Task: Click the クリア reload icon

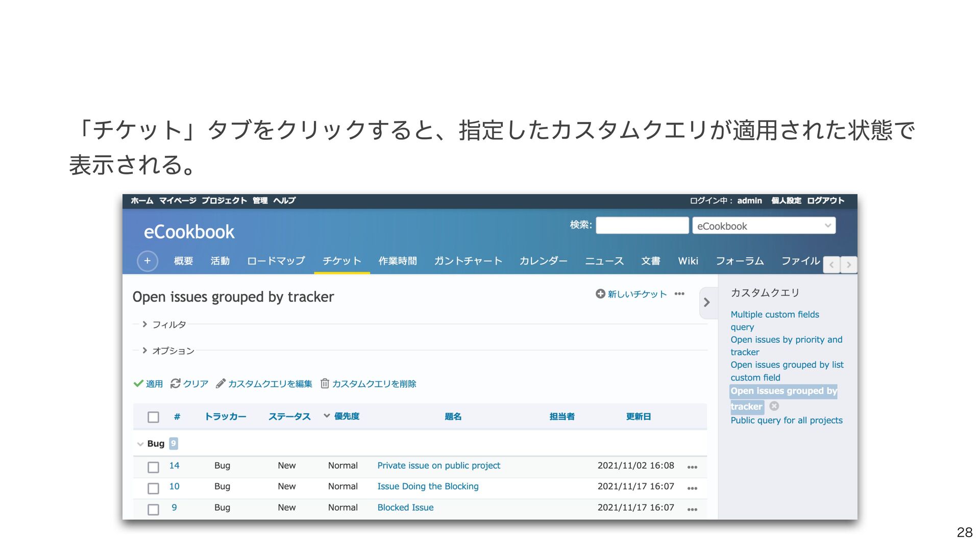Action: [176, 384]
